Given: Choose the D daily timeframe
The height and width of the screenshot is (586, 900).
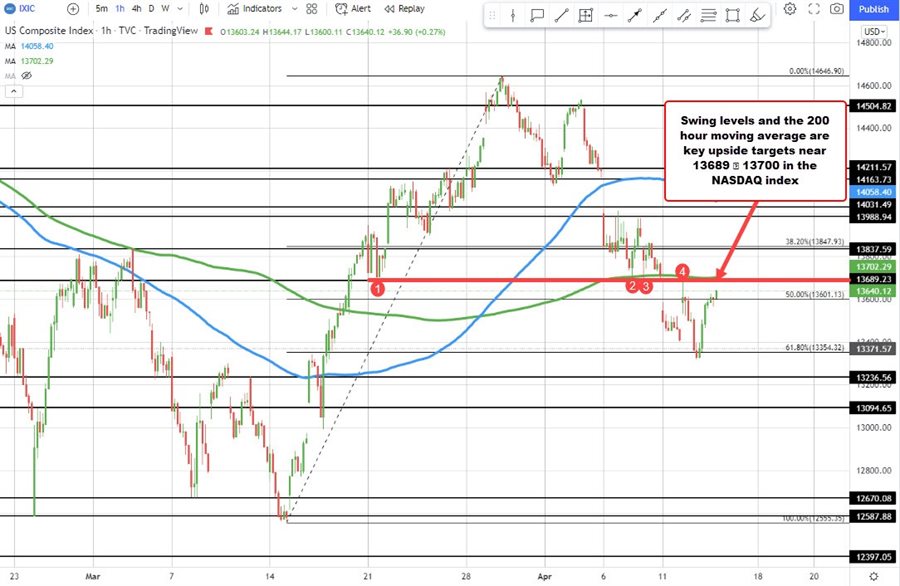Looking at the screenshot, I should (x=152, y=9).
